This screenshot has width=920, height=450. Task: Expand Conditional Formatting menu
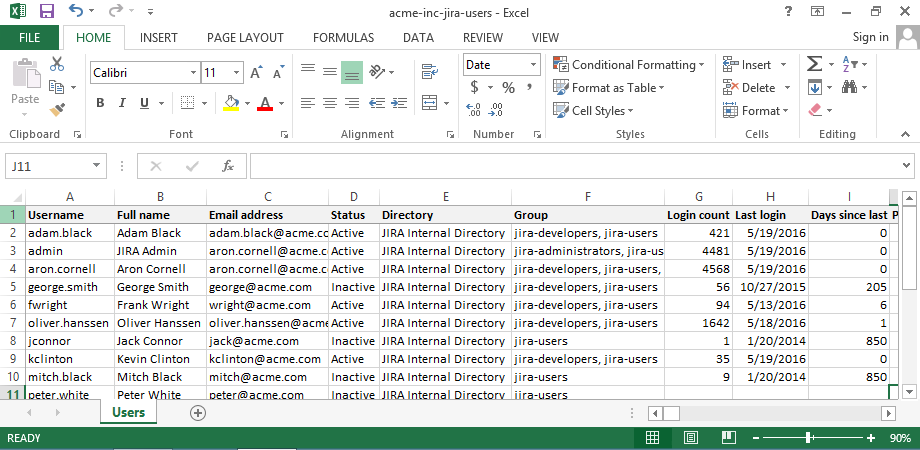coord(629,65)
